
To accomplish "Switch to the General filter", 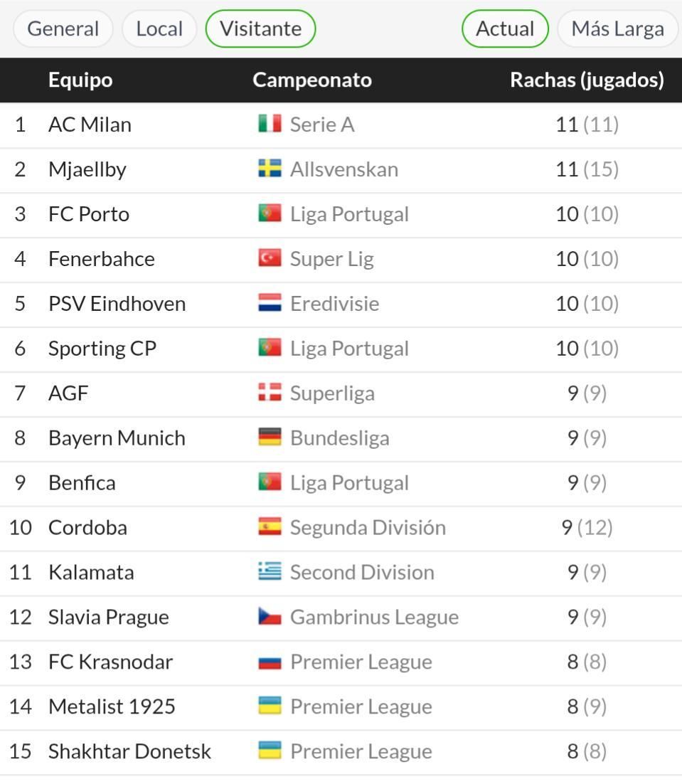I will 63,29.
